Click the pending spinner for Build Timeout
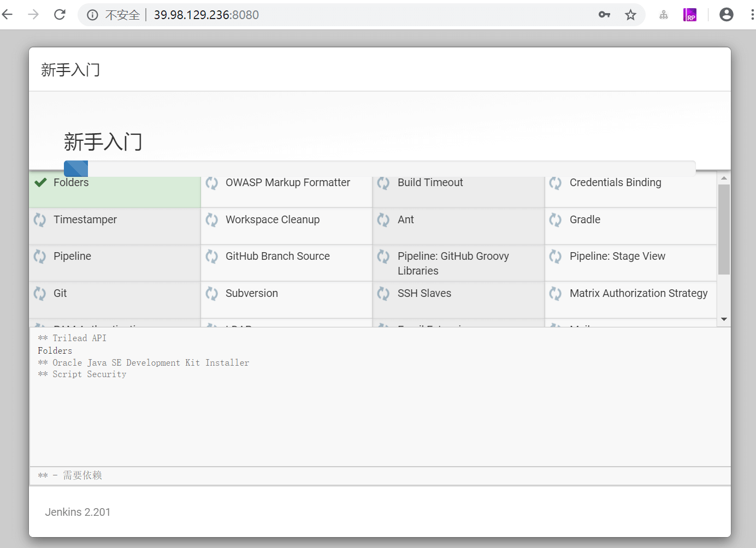 coord(383,183)
